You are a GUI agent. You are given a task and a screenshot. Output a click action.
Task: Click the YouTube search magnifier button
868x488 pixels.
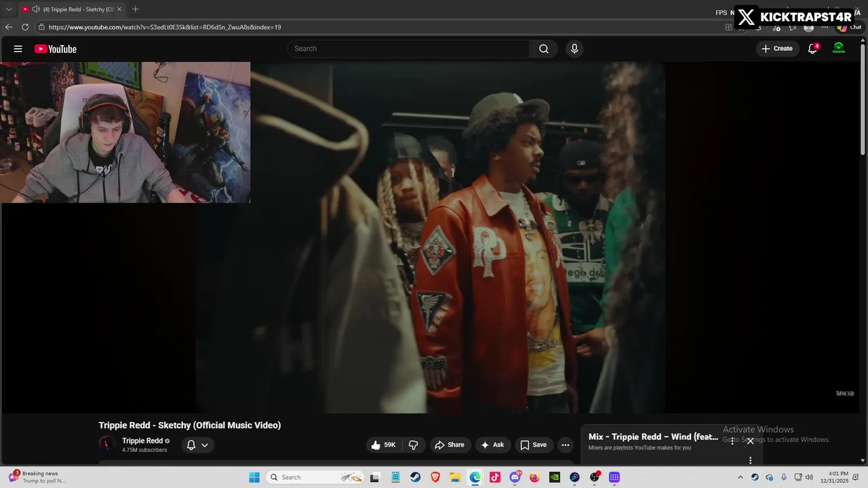544,49
